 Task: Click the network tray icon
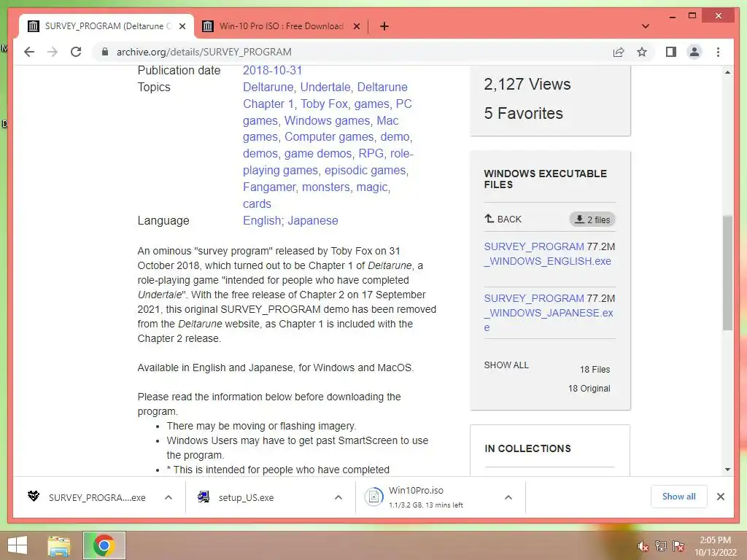(661, 545)
